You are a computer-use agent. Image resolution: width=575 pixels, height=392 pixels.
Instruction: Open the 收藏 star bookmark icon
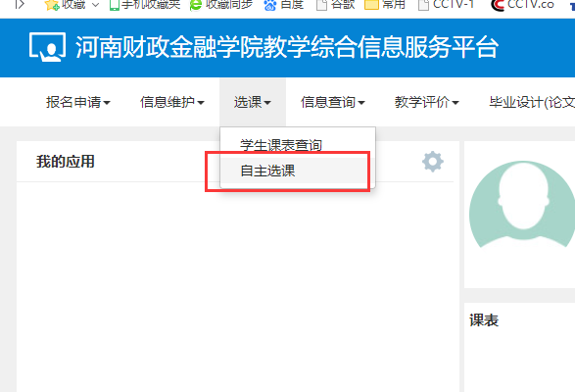[51, 5]
